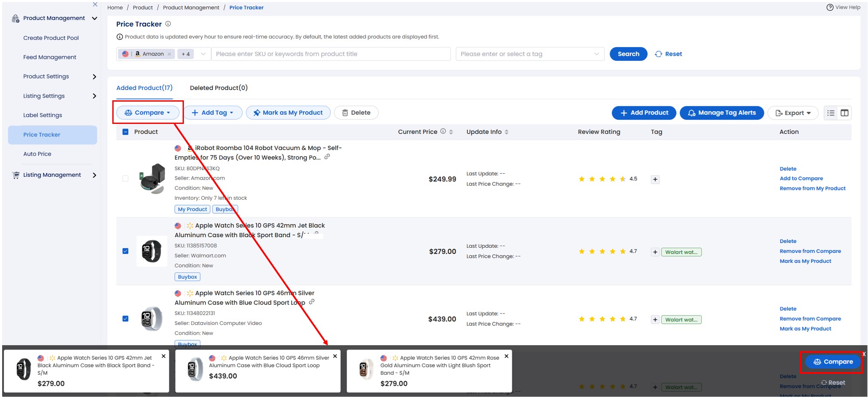The height and width of the screenshot is (397, 868).
Task: Click Listing Management cart icon
Action: pyautogui.click(x=16, y=175)
